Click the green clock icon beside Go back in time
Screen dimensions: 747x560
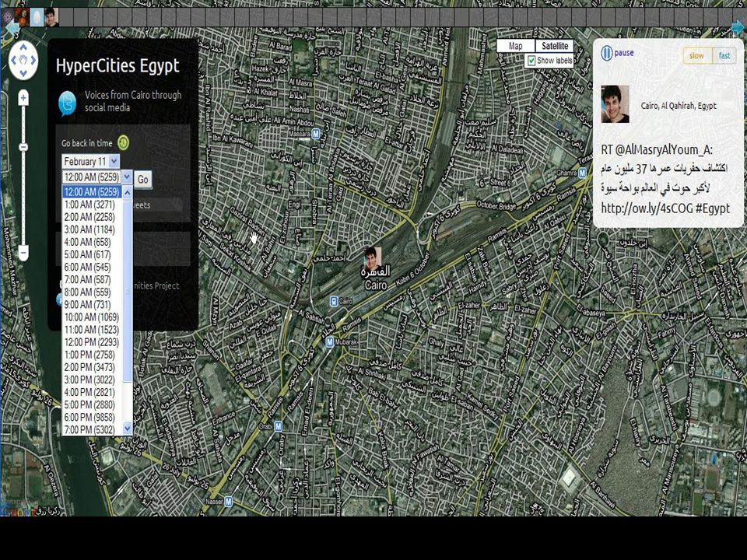pyautogui.click(x=123, y=142)
